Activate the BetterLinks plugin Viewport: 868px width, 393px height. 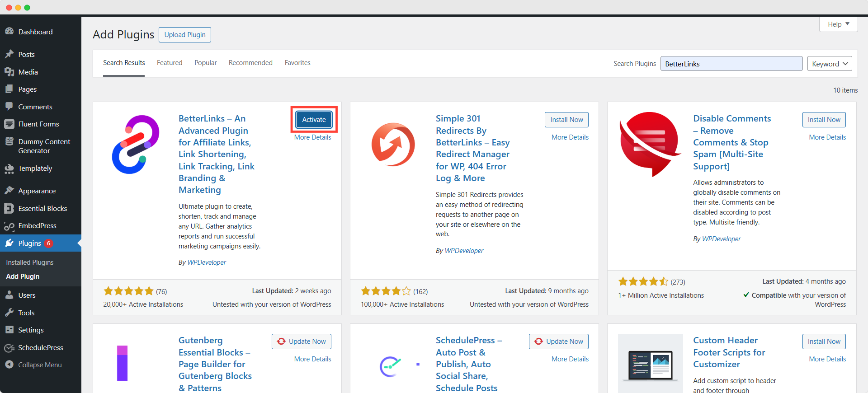[x=314, y=120]
